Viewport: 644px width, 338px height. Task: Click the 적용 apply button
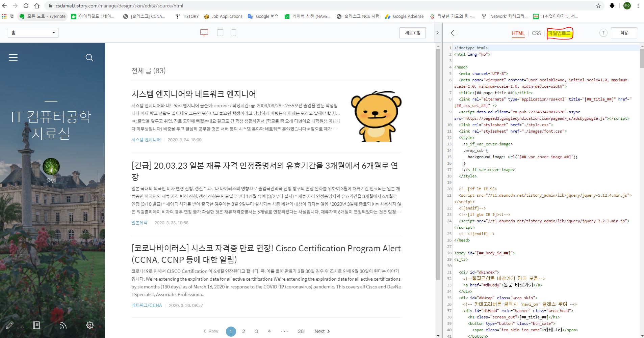click(624, 33)
